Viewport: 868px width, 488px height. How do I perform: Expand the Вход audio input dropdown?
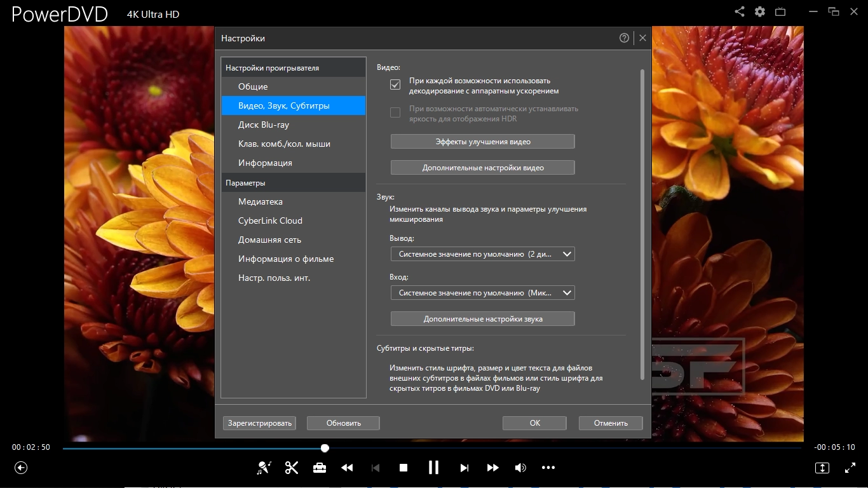click(x=483, y=293)
